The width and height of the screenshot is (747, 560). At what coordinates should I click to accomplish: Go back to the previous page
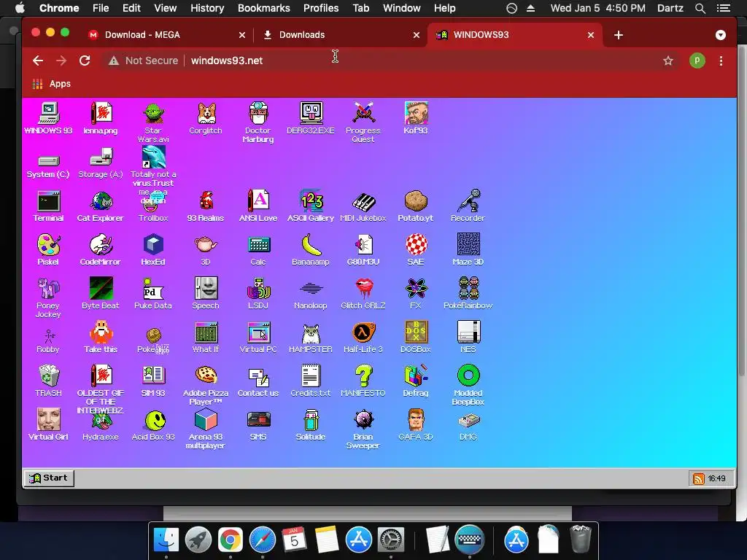[38, 61]
